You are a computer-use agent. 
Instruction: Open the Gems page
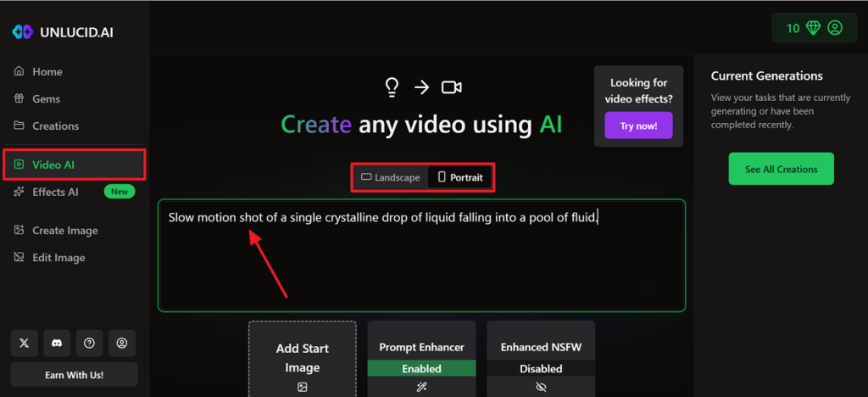[x=36, y=99]
